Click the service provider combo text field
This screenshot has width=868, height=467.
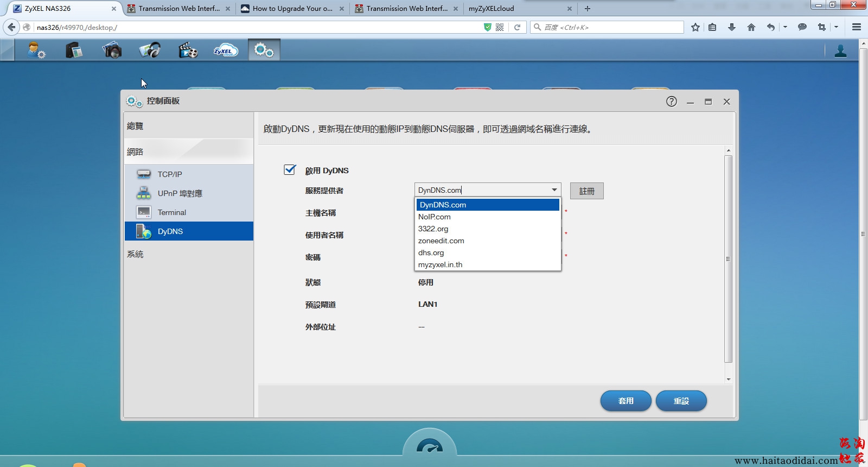(482, 190)
